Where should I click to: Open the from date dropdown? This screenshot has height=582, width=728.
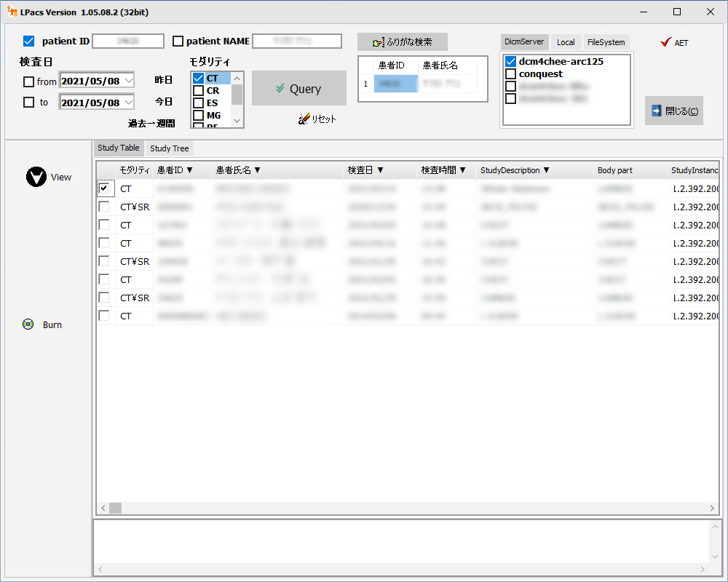[x=128, y=81]
